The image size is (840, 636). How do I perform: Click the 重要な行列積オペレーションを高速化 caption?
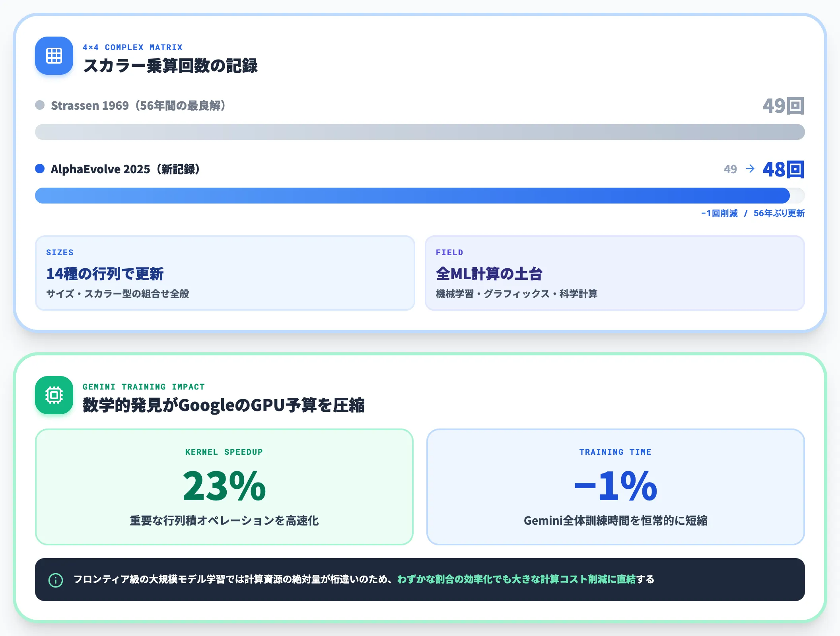pyautogui.click(x=224, y=520)
